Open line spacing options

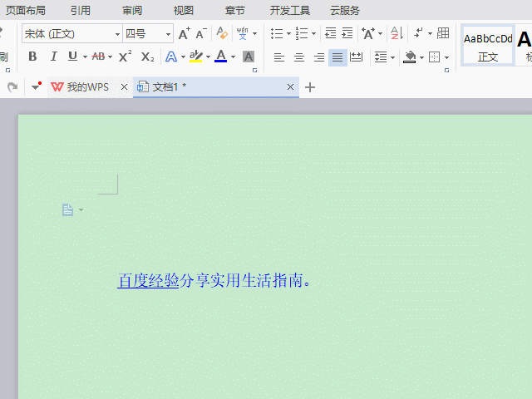coord(381,57)
